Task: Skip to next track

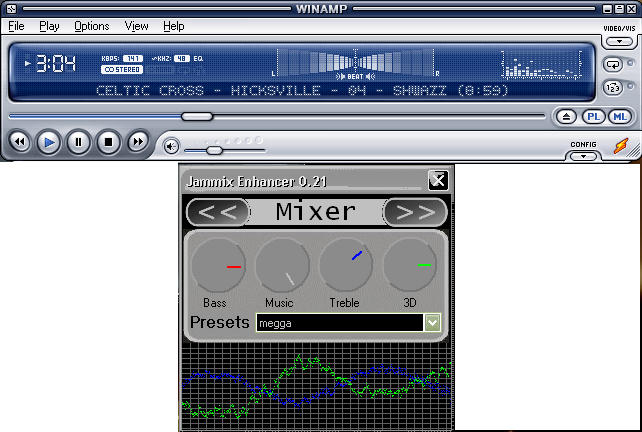Action: pos(138,142)
